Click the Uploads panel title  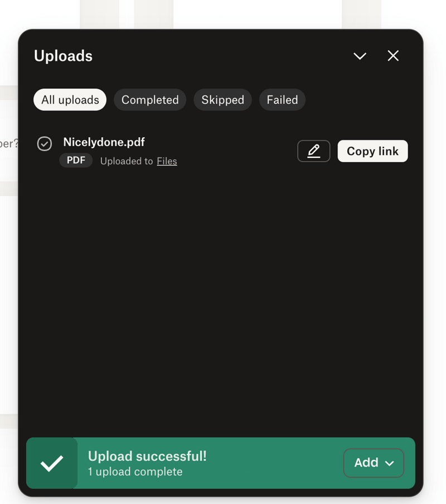[x=63, y=56]
